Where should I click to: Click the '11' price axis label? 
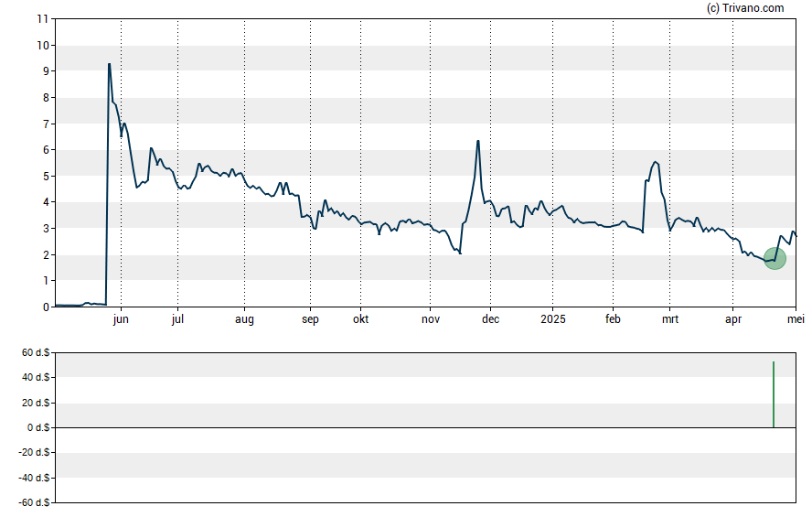point(43,19)
